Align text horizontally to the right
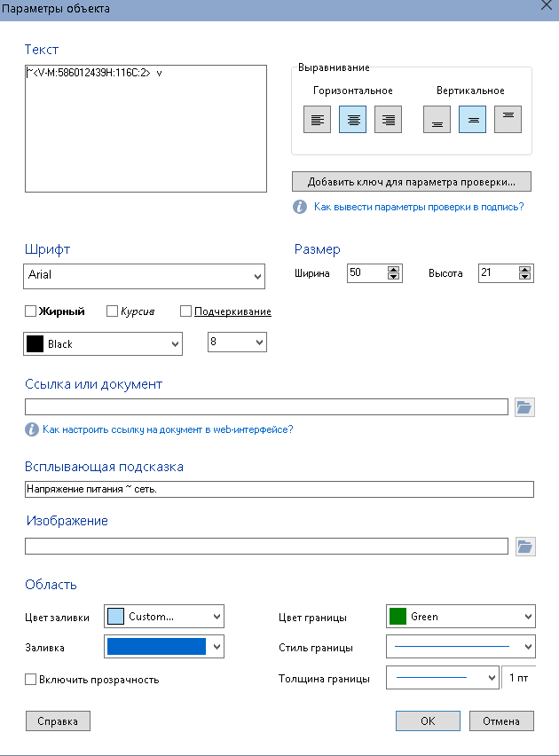 388,119
